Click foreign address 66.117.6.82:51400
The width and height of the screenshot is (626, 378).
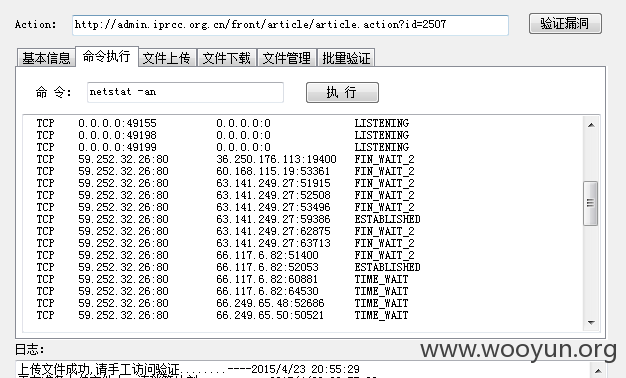[x=267, y=255]
